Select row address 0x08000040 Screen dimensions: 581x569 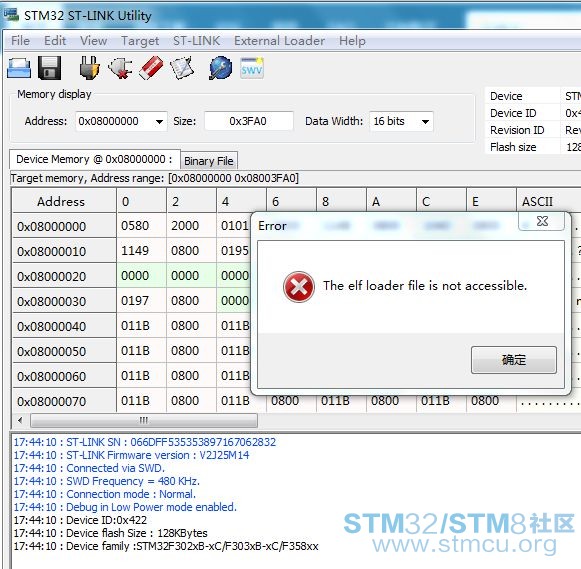pyautogui.click(x=64, y=326)
